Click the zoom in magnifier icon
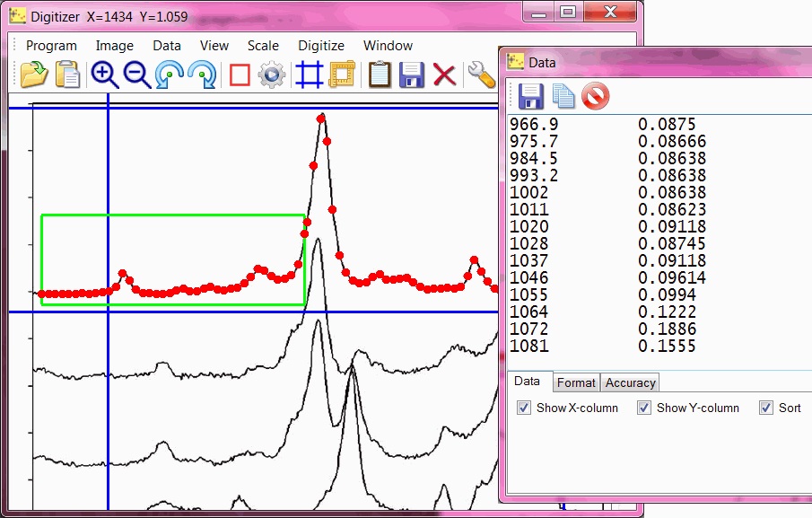 [x=104, y=75]
